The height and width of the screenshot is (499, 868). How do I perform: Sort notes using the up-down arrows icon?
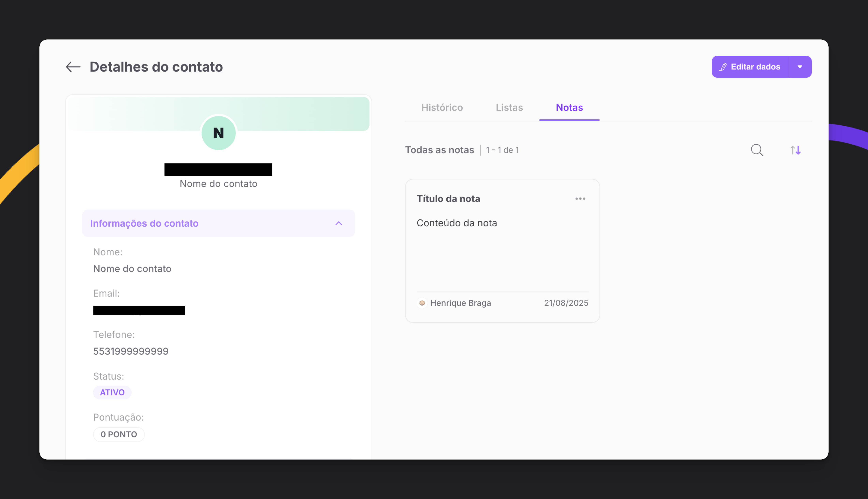(x=795, y=150)
